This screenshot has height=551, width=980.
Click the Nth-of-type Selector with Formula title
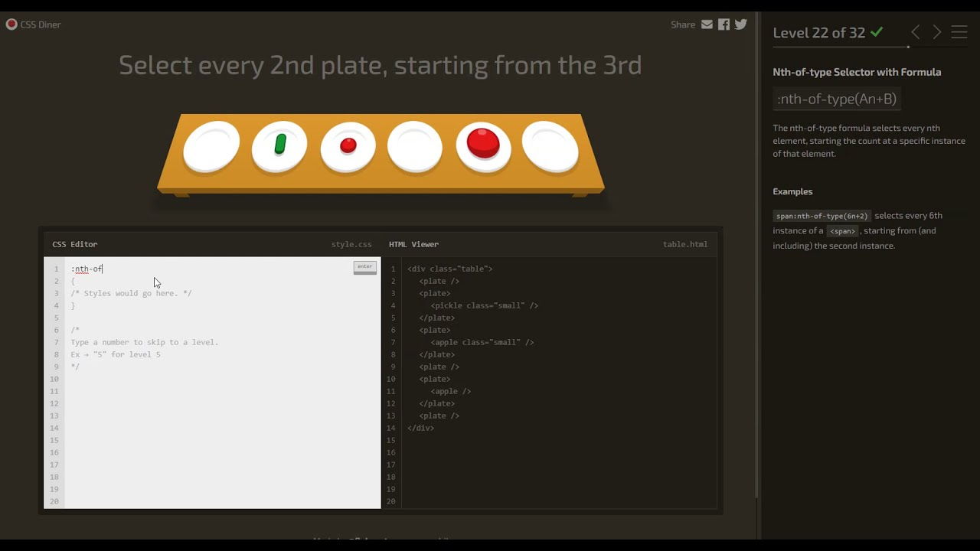pyautogui.click(x=857, y=72)
